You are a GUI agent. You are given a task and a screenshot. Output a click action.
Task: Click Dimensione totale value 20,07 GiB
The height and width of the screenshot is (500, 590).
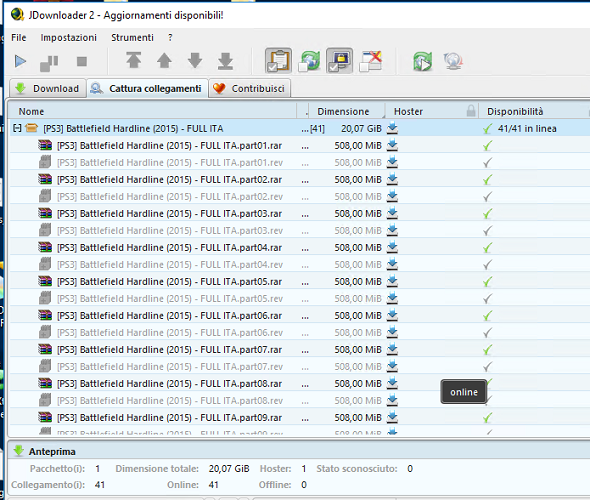229,469
